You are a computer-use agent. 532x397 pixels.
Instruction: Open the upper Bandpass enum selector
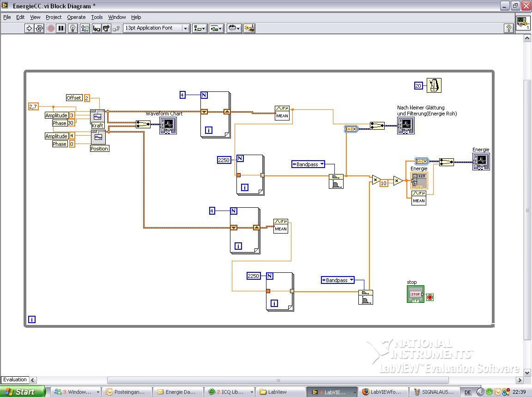tap(308, 164)
